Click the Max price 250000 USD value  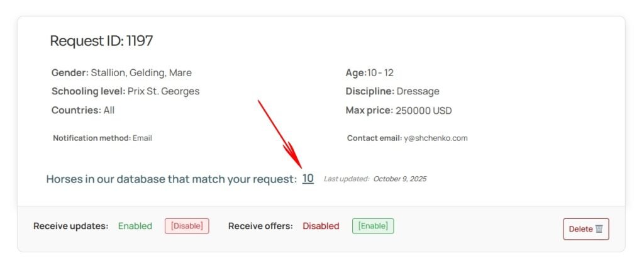point(423,111)
